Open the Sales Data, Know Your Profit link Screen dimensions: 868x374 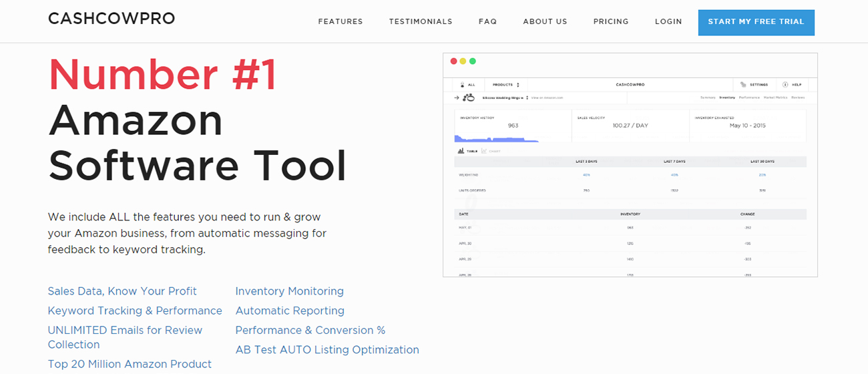tap(122, 291)
